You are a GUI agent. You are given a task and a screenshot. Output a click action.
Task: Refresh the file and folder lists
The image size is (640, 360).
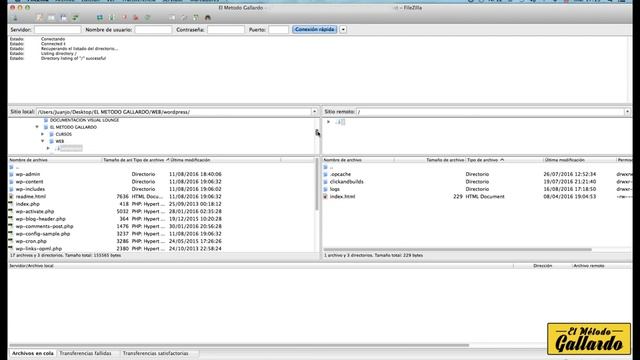coord(100,18)
